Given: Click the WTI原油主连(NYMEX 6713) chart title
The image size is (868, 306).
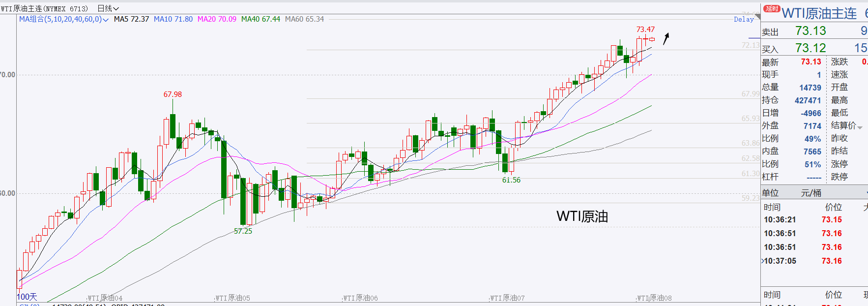Looking at the screenshot, I should click(x=45, y=8).
